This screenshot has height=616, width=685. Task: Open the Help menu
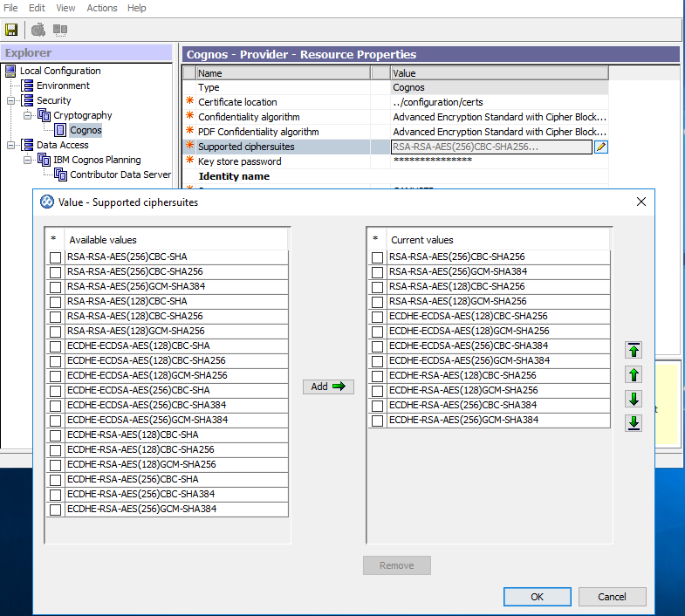coord(137,8)
